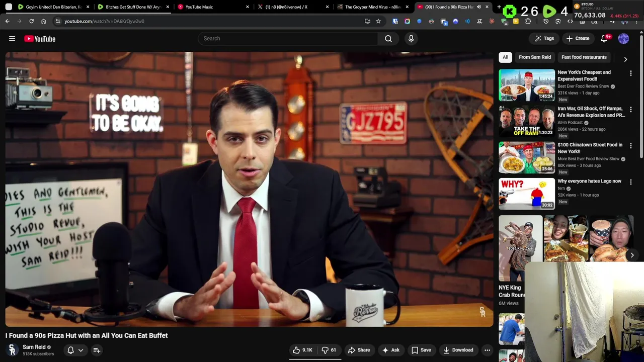Screen dimensions: 644x362
Task: Close the YouTube Music tab
Action: [x=248, y=7]
